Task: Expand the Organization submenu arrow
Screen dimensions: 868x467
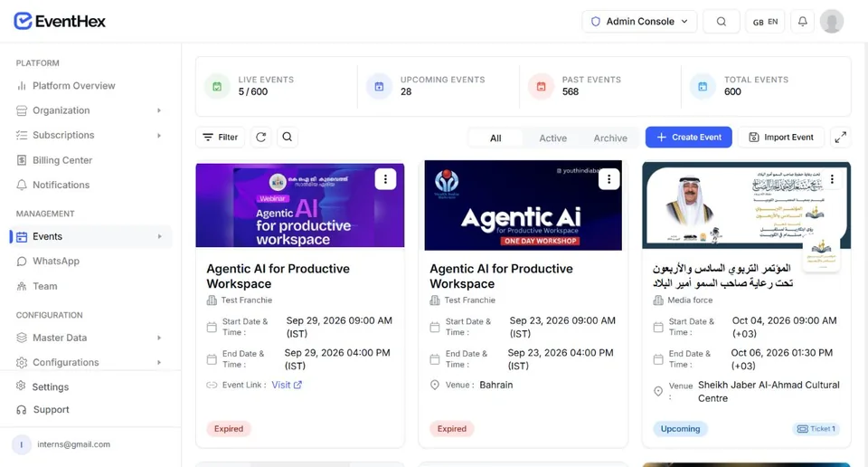Action: [159, 110]
